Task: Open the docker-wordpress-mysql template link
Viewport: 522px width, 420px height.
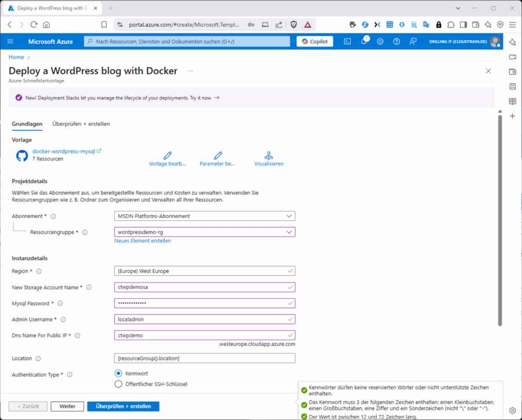Action: click(x=64, y=151)
